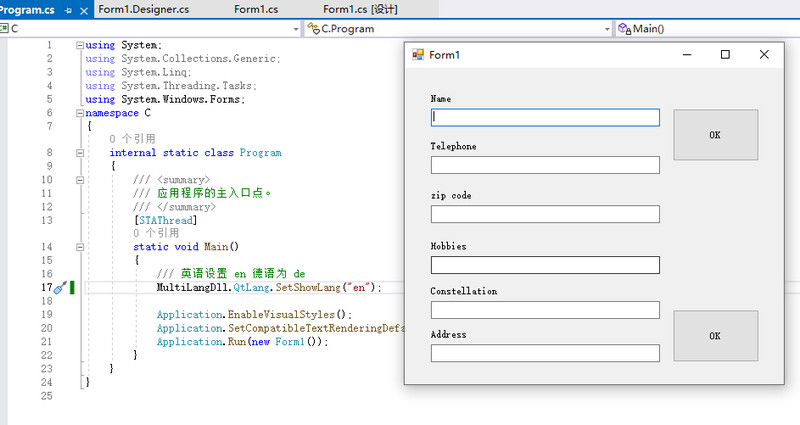The height and width of the screenshot is (425, 800).
Task: Click the upper OK button next to Name
Action: tap(715, 135)
